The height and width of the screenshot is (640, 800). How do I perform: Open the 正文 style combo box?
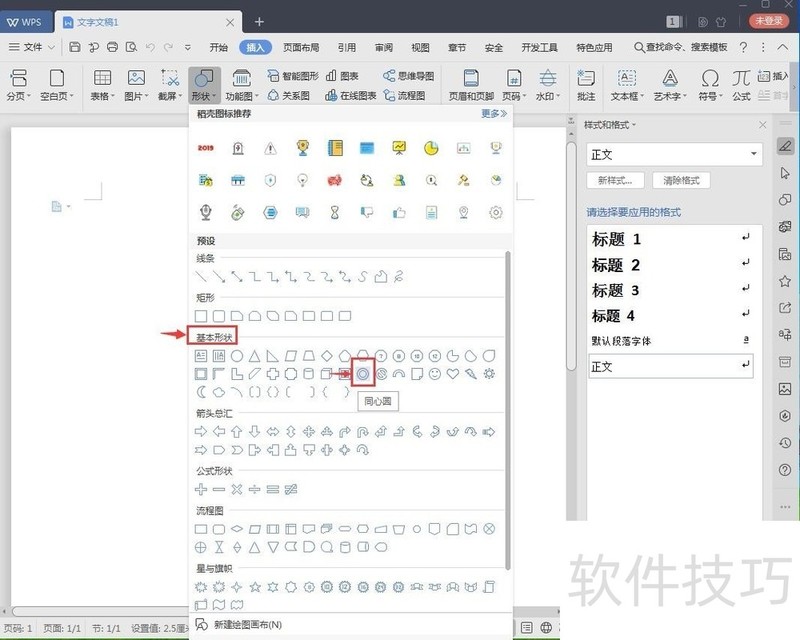pyautogui.click(x=674, y=154)
